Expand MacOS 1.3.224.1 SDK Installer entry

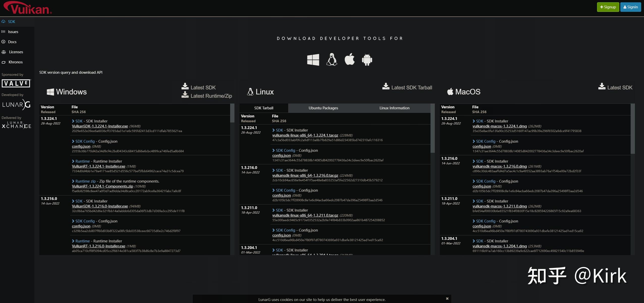tap(478, 121)
